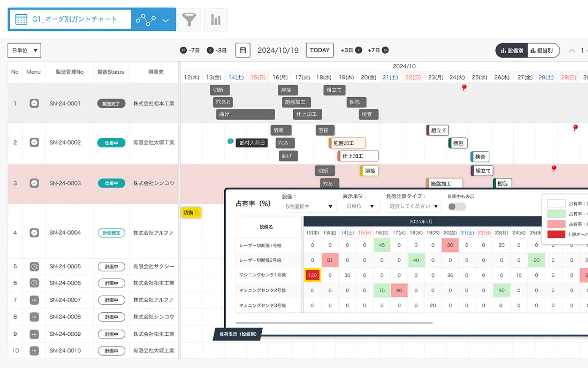Advance 3 days with arrow icon
This screenshot has height=368, width=588.
[x=359, y=50]
